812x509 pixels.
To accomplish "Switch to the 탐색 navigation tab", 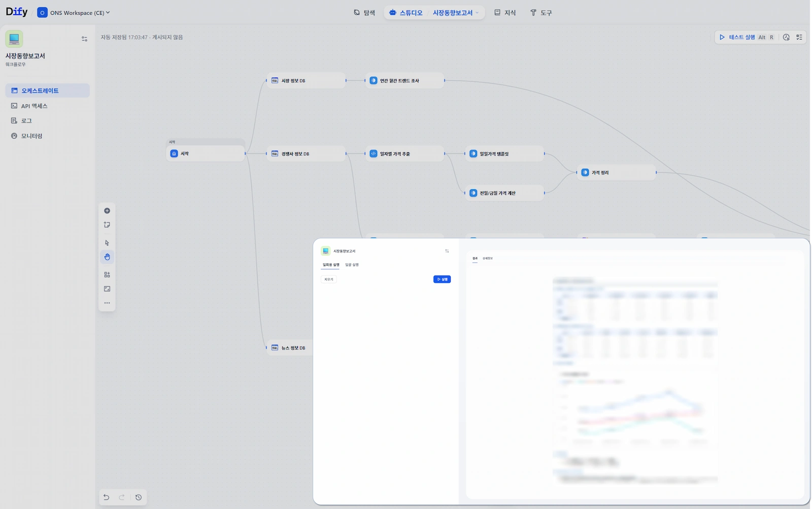I will point(364,13).
